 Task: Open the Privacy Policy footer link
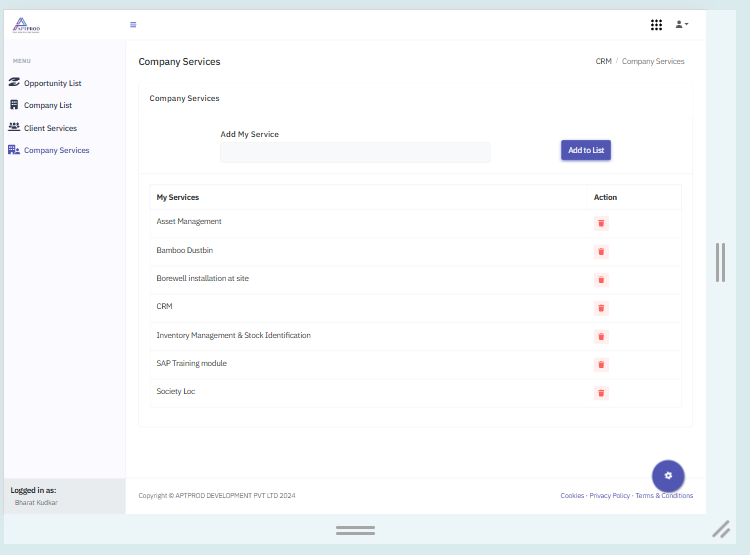click(609, 496)
